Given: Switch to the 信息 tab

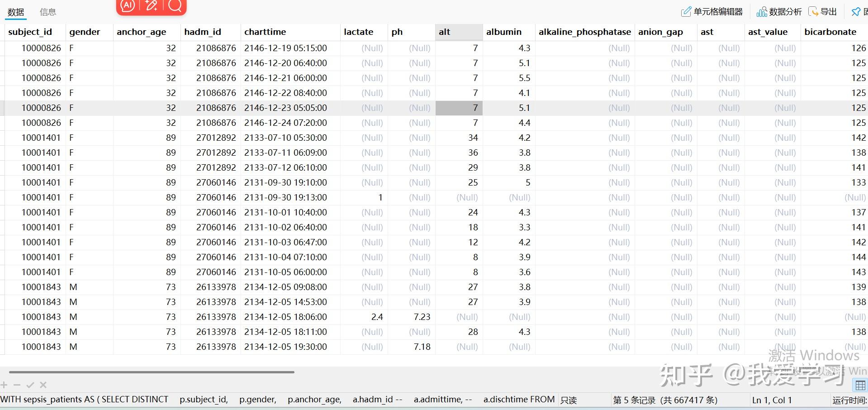Looking at the screenshot, I should pos(48,12).
